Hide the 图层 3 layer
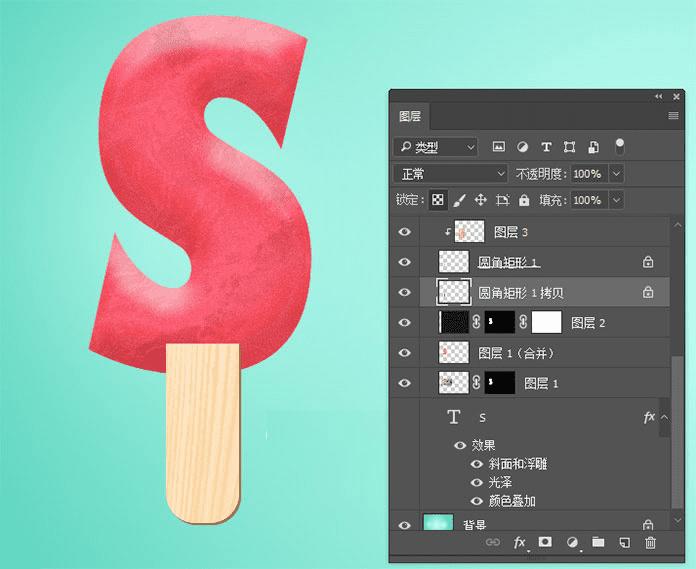 pyautogui.click(x=404, y=232)
